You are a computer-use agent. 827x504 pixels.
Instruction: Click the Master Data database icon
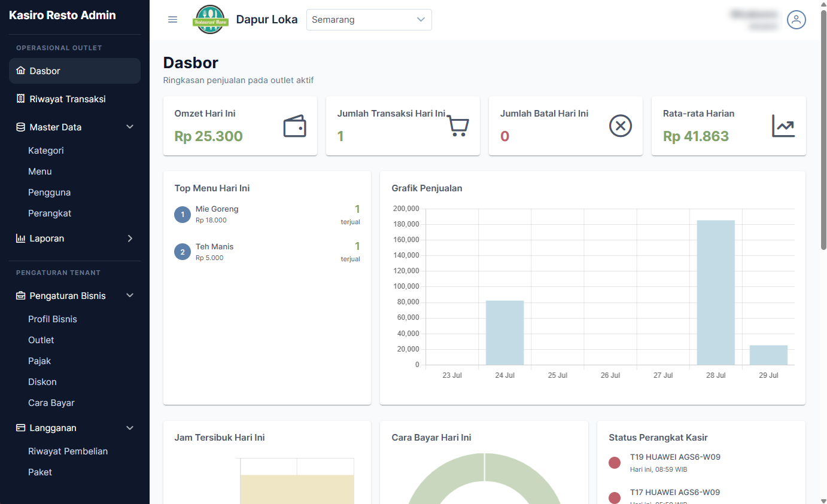click(x=20, y=127)
